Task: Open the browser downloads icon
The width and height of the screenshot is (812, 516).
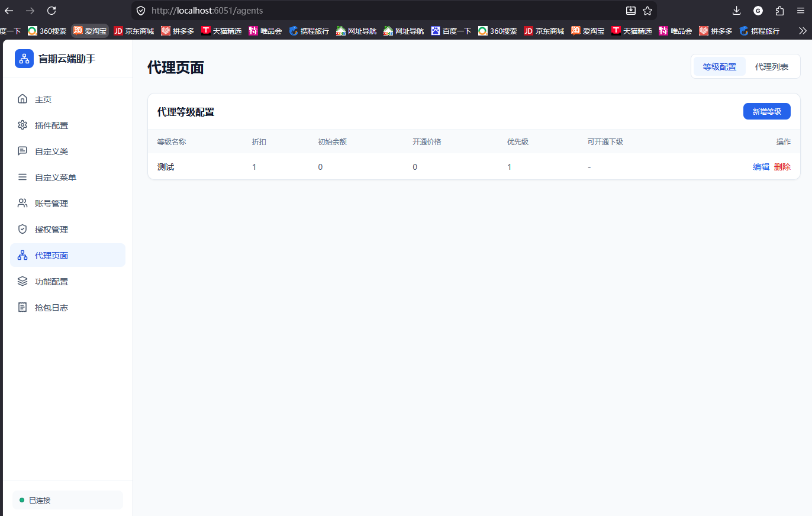Action: [737, 11]
